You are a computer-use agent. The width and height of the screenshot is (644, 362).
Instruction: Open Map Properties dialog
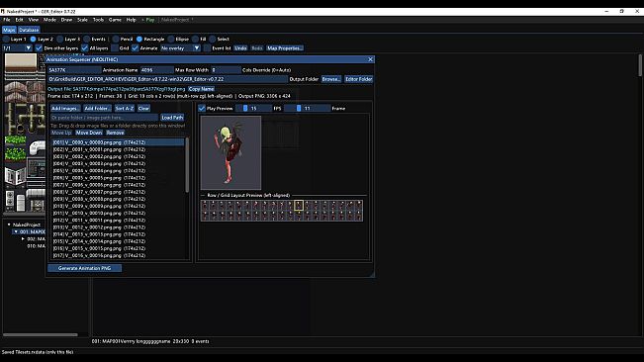click(x=285, y=48)
